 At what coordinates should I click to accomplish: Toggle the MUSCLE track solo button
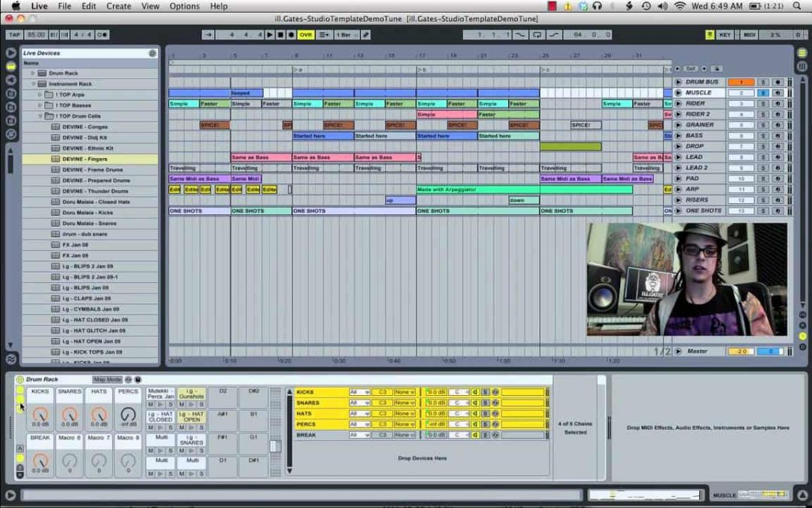point(763,93)
